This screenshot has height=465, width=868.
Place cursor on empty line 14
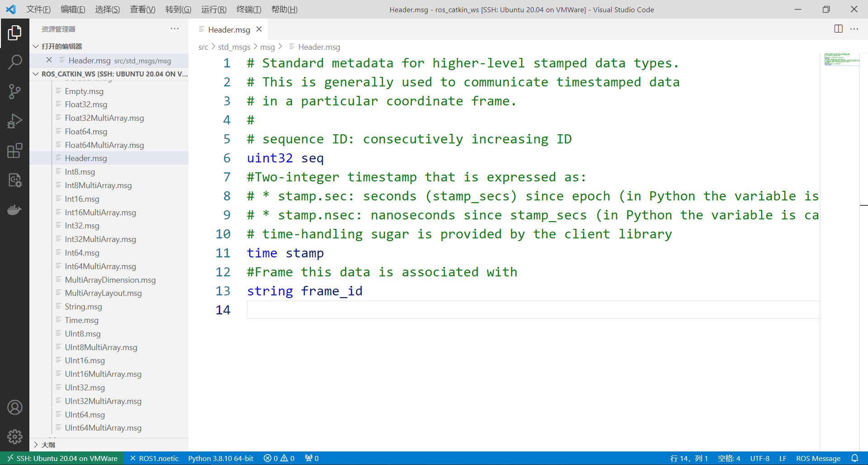click(x=533, y=310)
